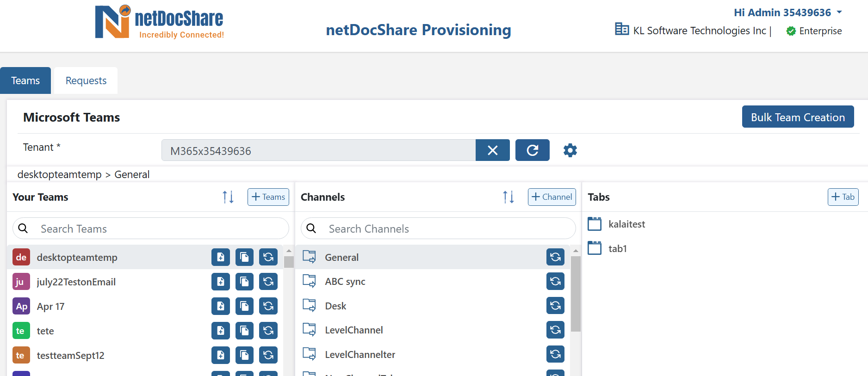The height and width of the screenshot is (376, 868).
Task: Click sync icon for tete
Action: pyautogui.click(x=268, y=331)
